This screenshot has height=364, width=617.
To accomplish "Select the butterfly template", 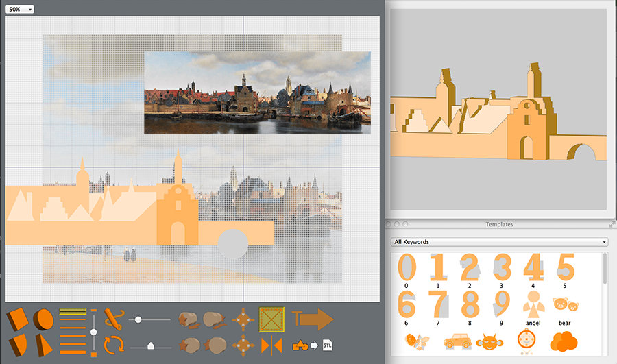I will [416, 341].
